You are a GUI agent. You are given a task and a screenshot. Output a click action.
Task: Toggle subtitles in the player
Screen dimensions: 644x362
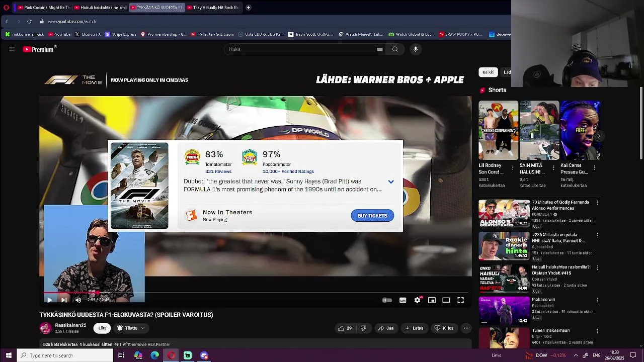point(403,300)
